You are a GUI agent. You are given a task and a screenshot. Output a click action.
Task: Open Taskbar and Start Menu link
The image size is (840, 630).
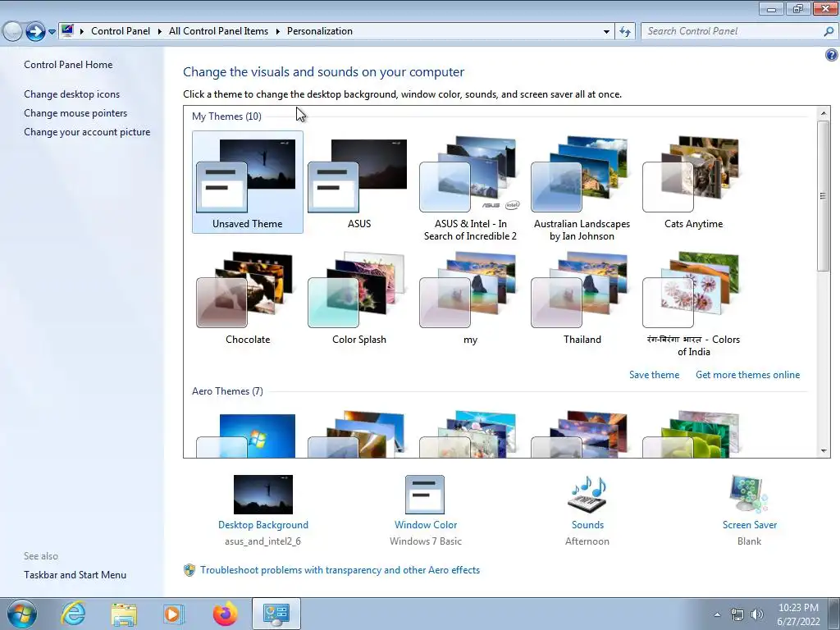coord(75,575)
